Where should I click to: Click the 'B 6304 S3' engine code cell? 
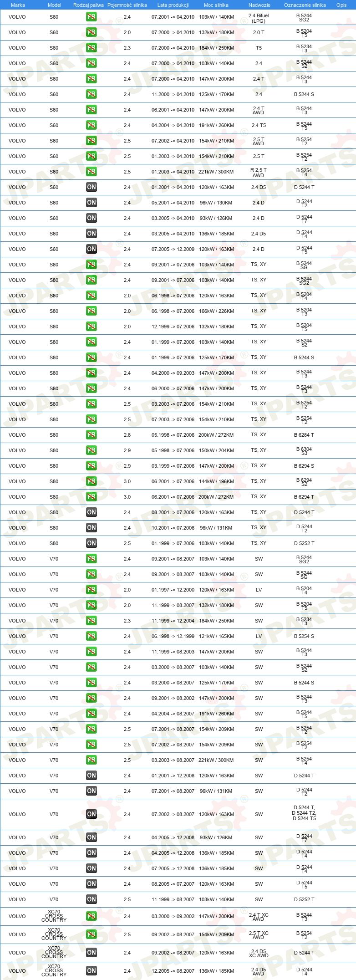pyautogui.click(x=304, y=451)
